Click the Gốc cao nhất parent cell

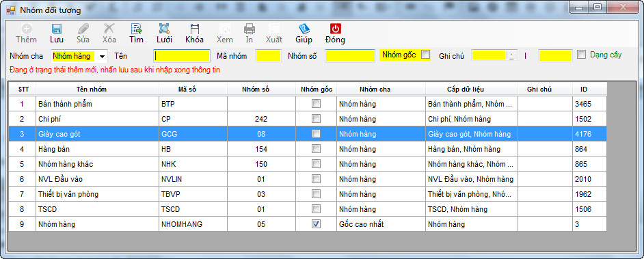[381, 224]
